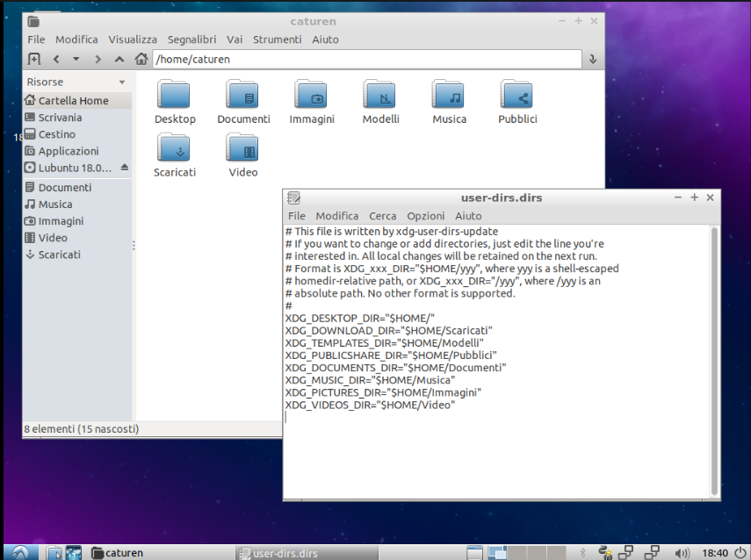Open Modifica menu in text editor
This screenshot has width=751, height=560.
point(336,216)
